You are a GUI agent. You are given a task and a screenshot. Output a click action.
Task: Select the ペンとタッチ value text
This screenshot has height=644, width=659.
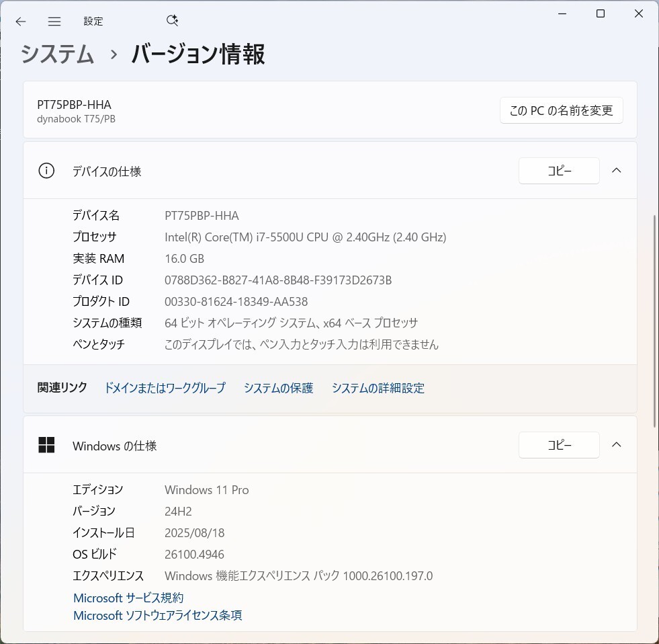click(x=302, y=344)
